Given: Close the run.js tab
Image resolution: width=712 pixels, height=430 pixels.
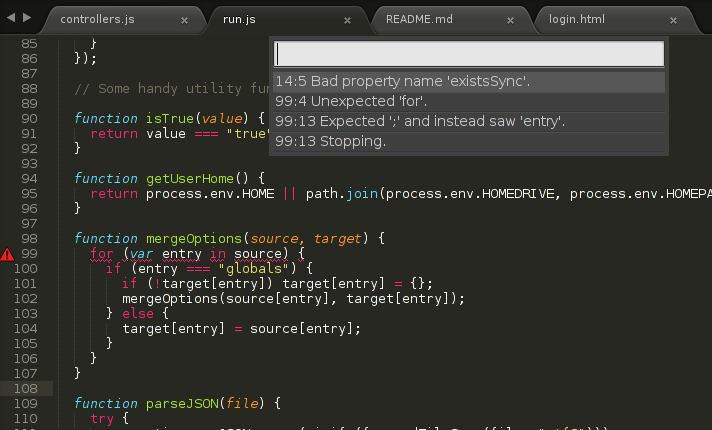Looking at the screenshot, I should click(347, 20).
